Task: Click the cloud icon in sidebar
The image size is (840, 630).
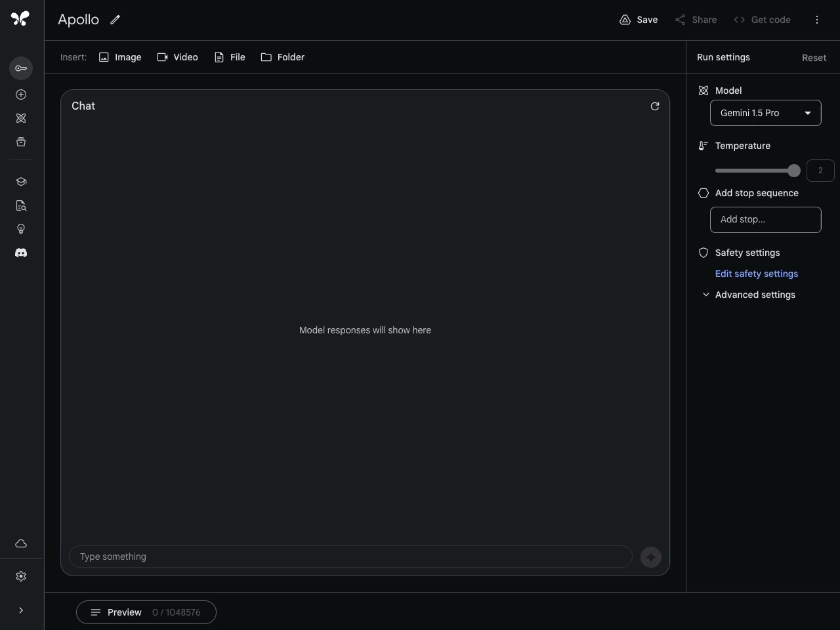Action: (x=21, y=543)
